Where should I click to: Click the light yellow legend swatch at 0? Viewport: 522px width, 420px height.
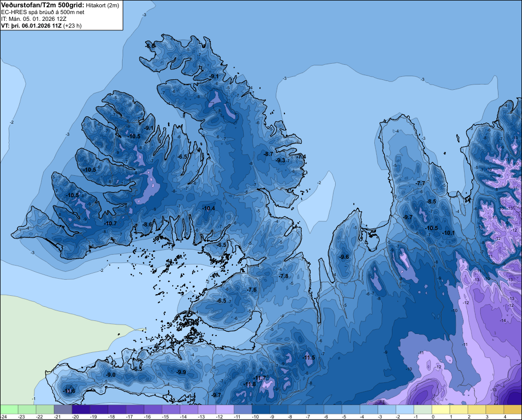(441, 409)
